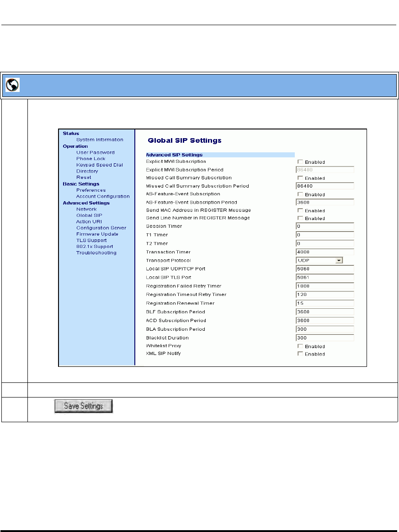Click the Operation heading in sidebar

[x=75, y=146]
